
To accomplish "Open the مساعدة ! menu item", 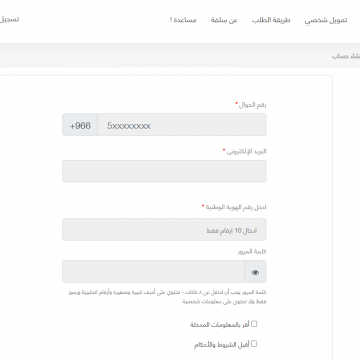I will pyautogui.click(x=183, y=20).
